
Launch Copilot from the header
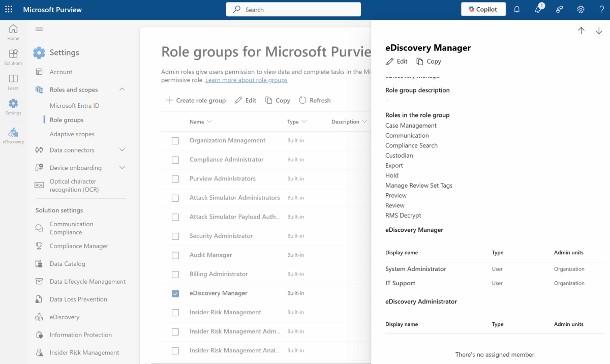(483, 9)
